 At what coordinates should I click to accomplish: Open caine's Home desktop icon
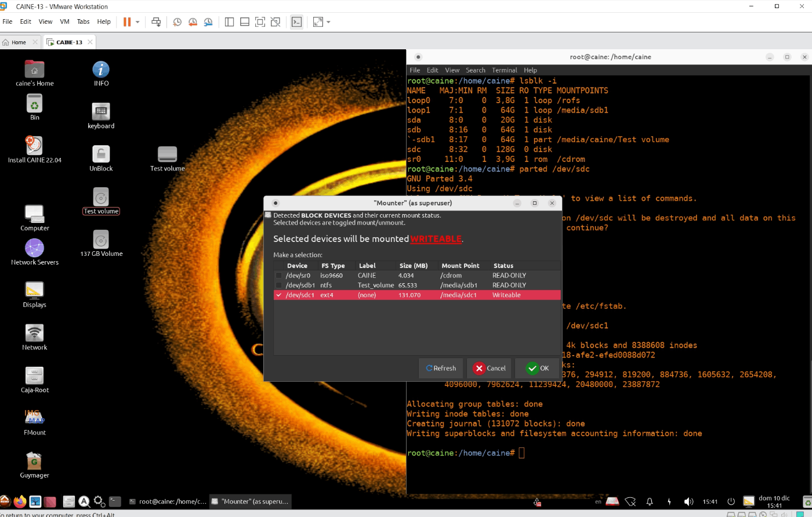click(34, 73)
